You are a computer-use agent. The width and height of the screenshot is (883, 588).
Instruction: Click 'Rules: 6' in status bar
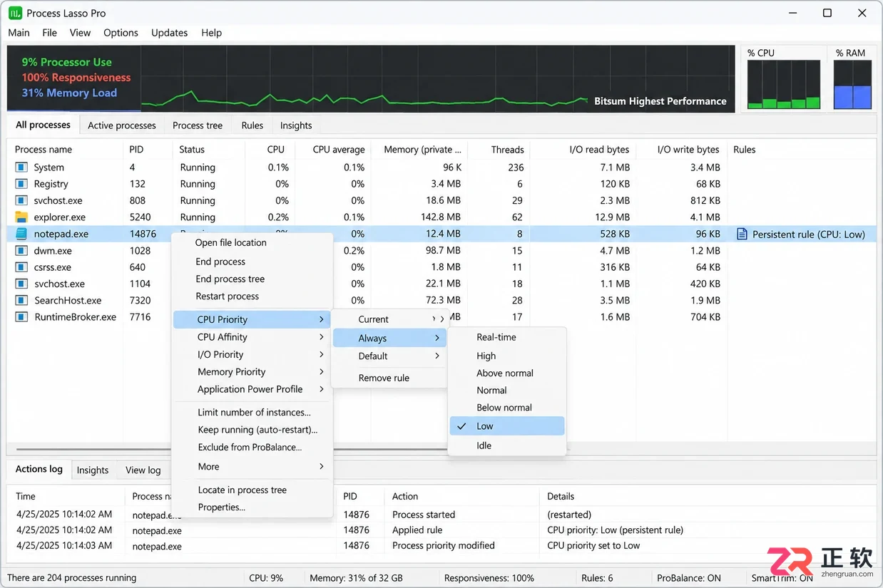point(597,578)
